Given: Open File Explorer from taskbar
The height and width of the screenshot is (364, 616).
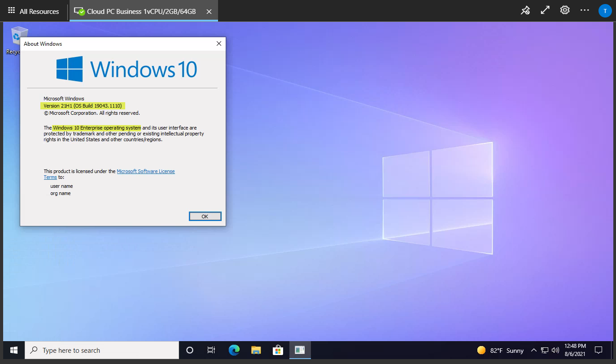Looking at the screenshot, I should (x=256, y=350).
